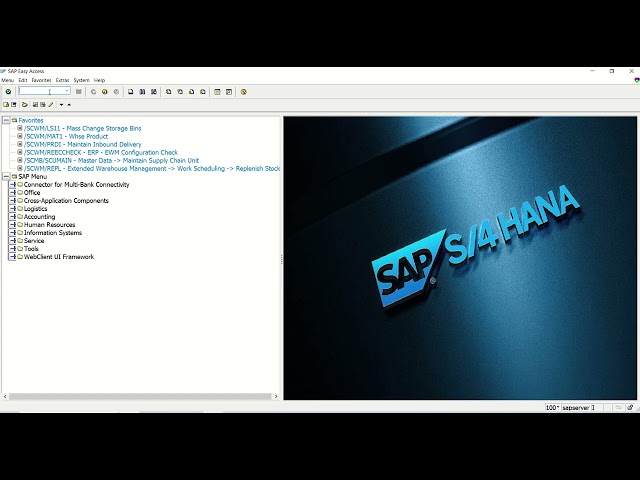This screenshot has height=480, width=640.
Task: Click the sapserver status bar field
Action: pyautogui.click(x=576, y=407)
